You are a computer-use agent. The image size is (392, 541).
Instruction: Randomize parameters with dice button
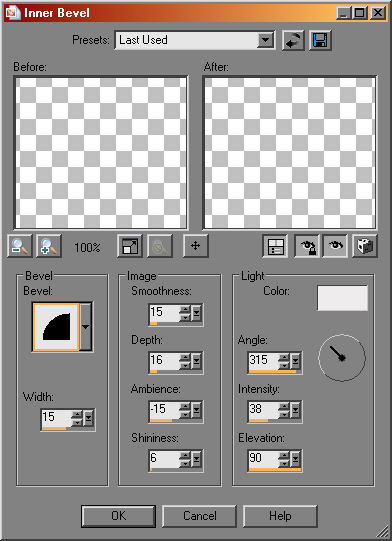[x=365, y=246]
